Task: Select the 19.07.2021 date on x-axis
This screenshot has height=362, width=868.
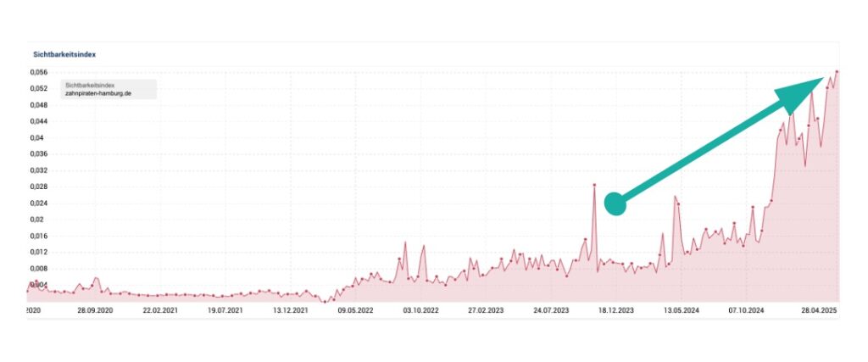Action: pos(225,311)
